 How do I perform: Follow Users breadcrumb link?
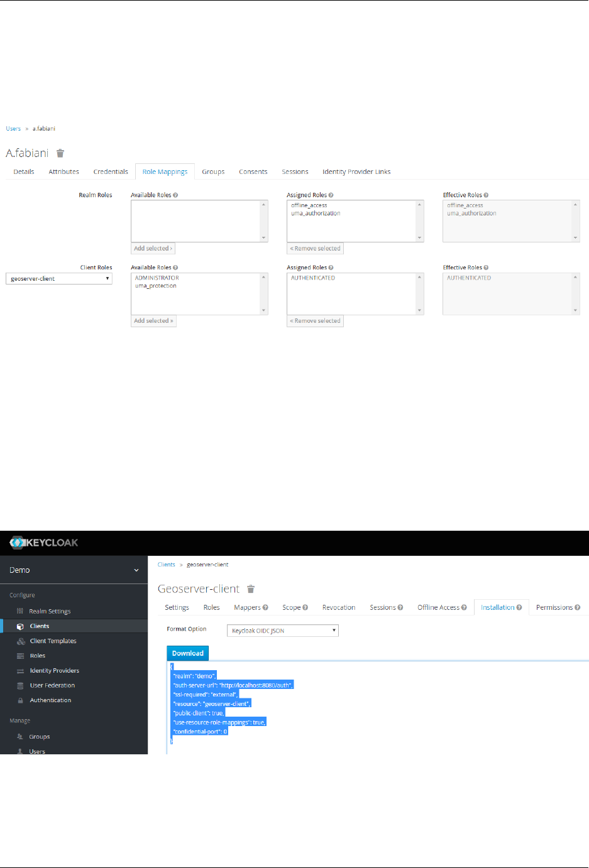tap(13, 129)
